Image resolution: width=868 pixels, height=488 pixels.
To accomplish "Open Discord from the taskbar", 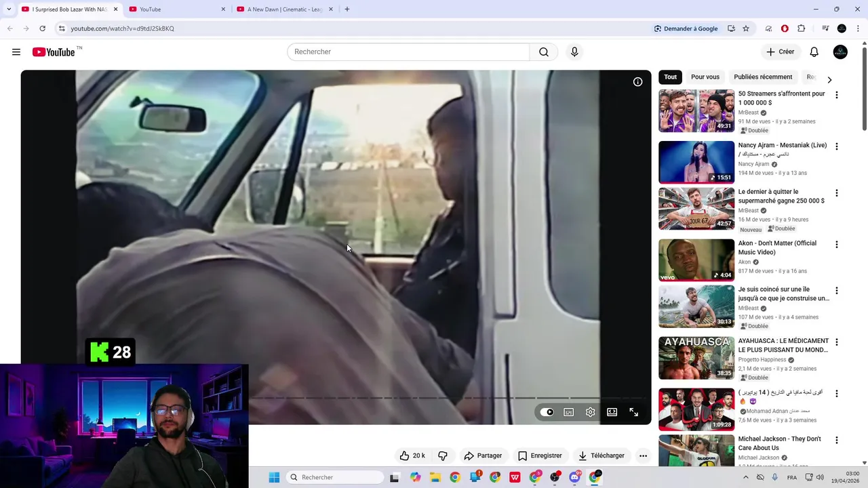I will tap(574, 477).
